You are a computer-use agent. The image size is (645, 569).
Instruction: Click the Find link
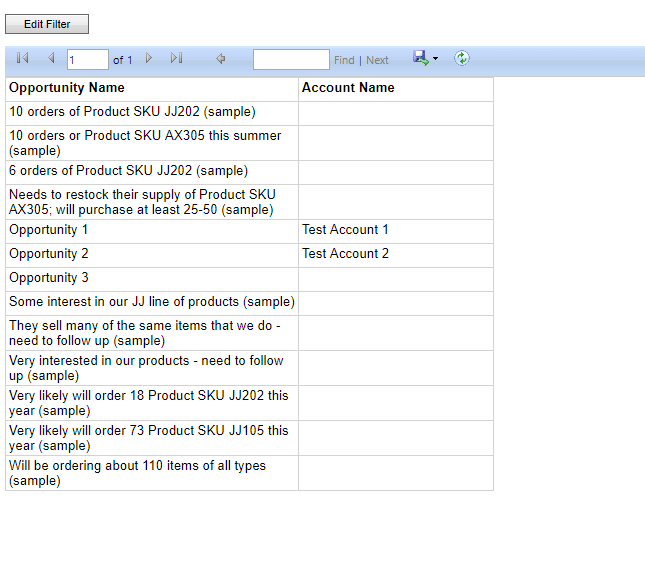coord(344,60)
